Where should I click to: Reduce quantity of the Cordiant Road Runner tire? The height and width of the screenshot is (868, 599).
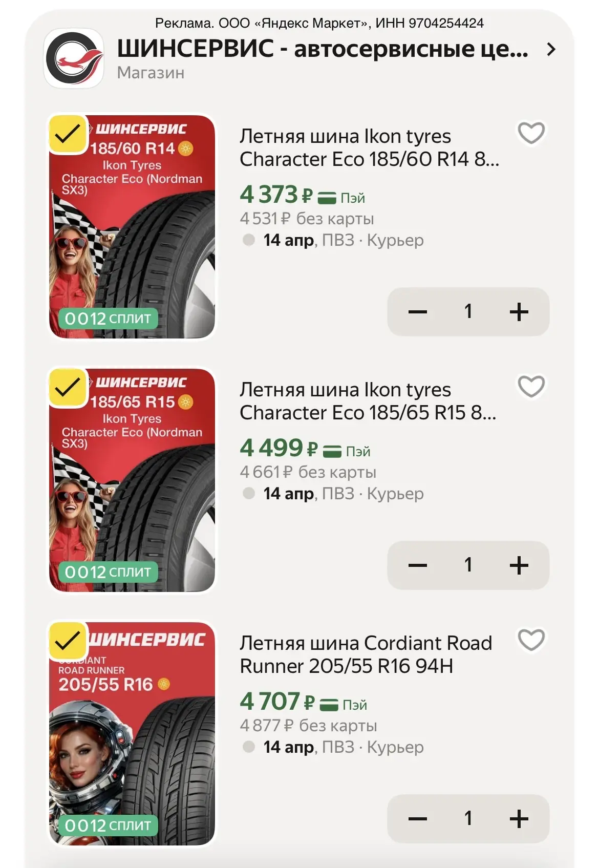[x=417, y=819]
